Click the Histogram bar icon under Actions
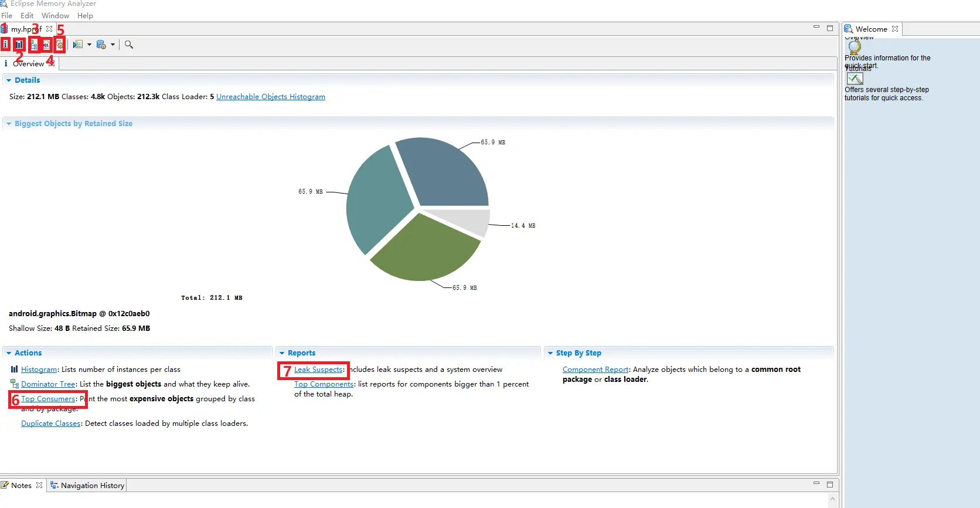 click(x=14, y=369)
